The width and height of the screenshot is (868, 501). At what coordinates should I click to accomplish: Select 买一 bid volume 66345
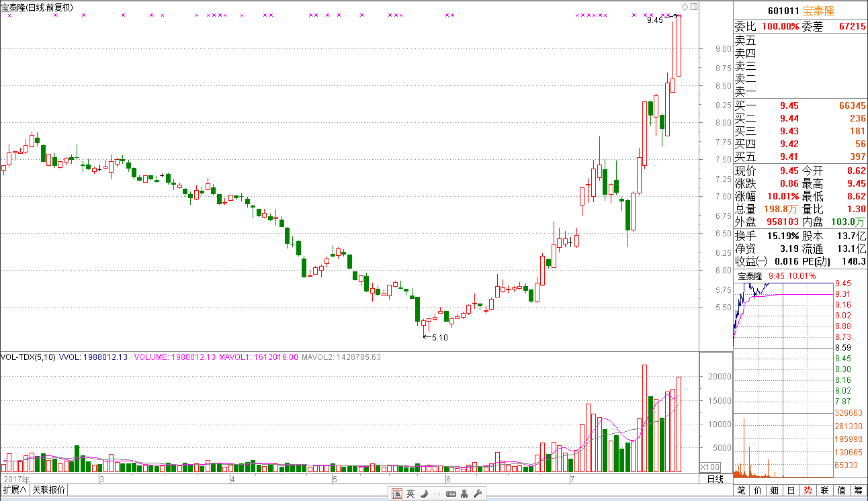[853, 105]
